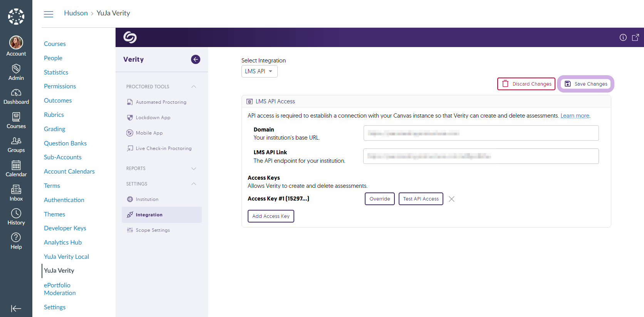Click Discard Changes button

click(527, 84)
